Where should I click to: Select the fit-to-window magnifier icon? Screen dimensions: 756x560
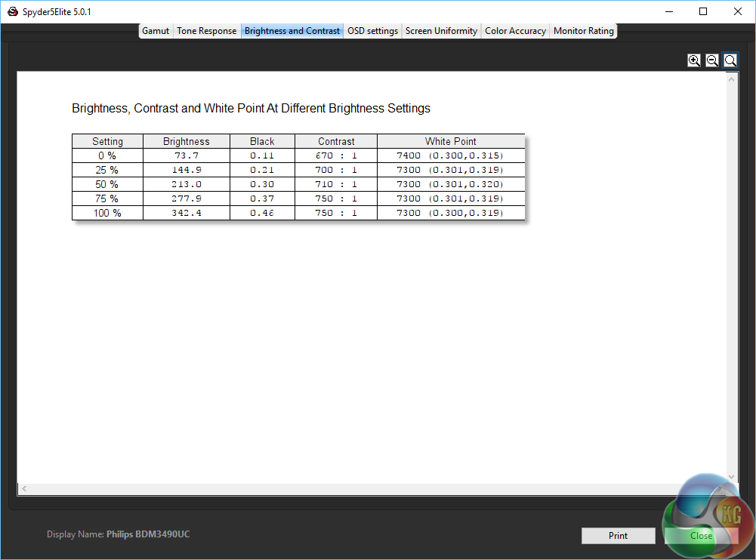click(x=730, y=60)
